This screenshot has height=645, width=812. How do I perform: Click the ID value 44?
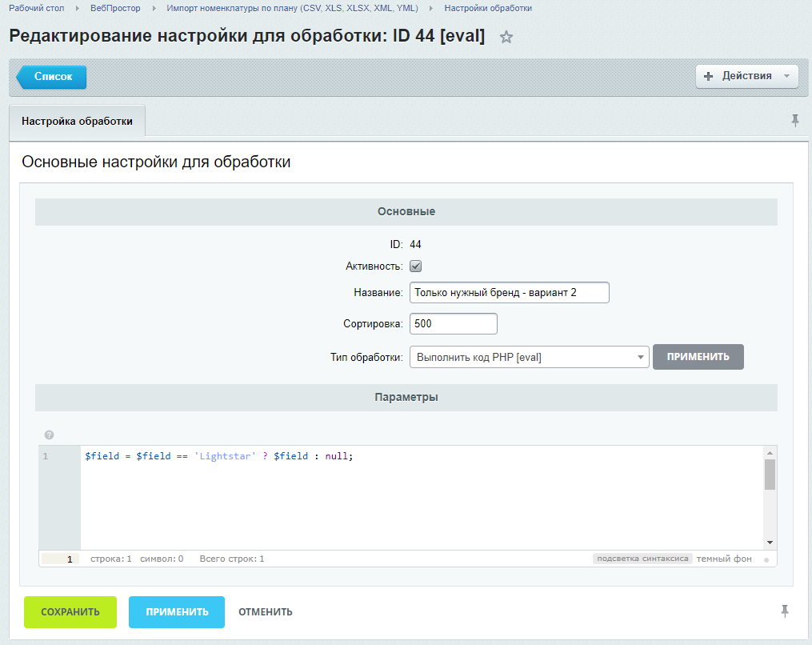pos(415,245)
